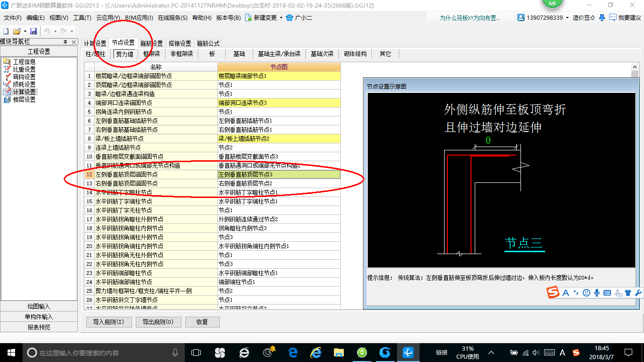Select the 剪力墙 component tab
644x362 pixels.
point(124,54)
